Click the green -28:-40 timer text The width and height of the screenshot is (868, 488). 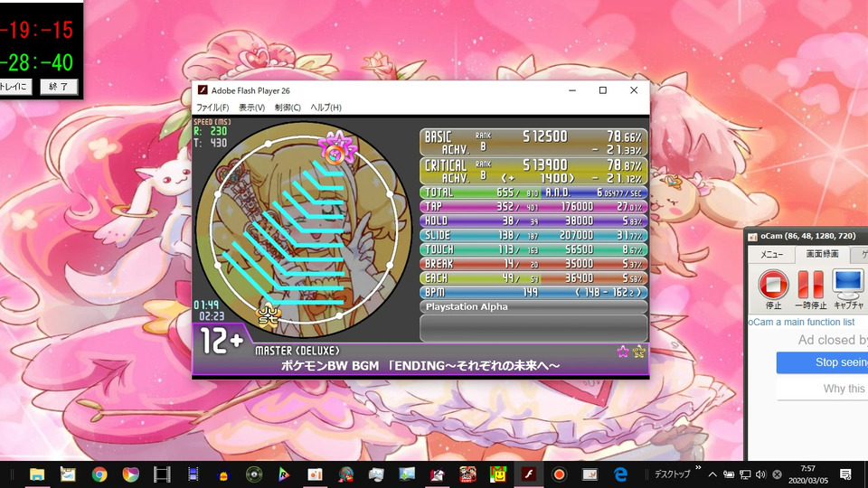(36, 62)
